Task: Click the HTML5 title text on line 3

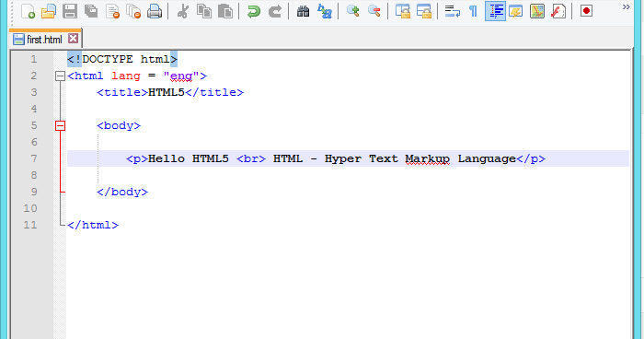Action: (167, 92)
